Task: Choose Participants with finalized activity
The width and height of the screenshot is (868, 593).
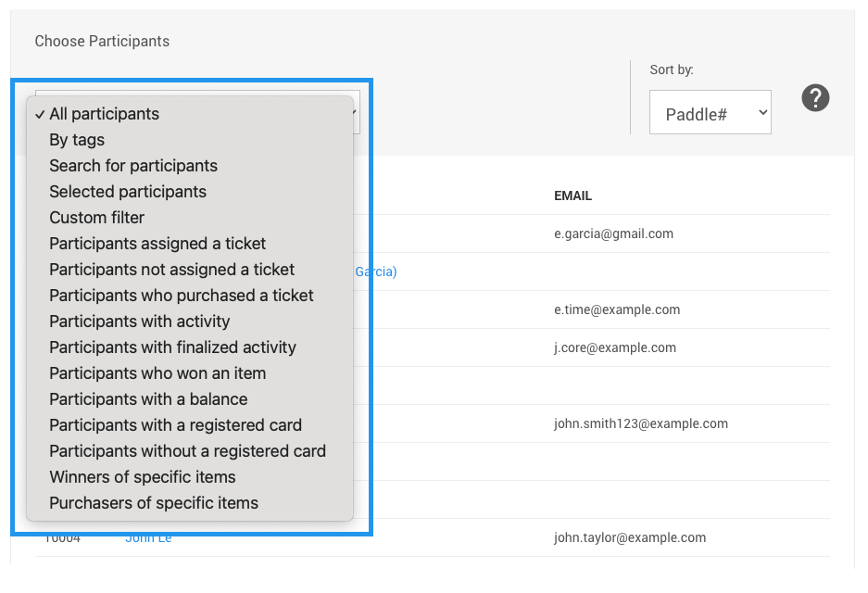Action: pyautogui.click(x=172, y=347)
